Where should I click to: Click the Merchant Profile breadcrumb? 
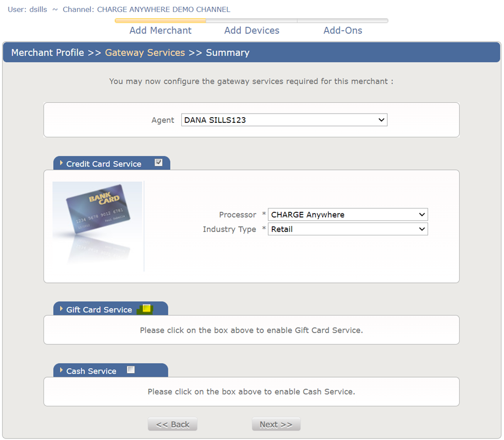pyautogui.click(x=48, y=53)
